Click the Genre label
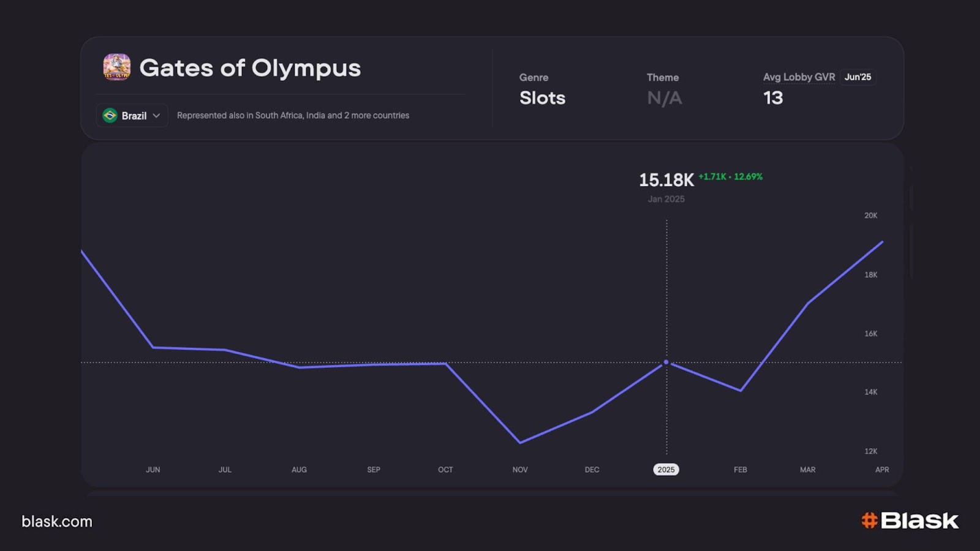Viewport: 980px width, 551px height. pyautogui.click(x=533, y=78)
